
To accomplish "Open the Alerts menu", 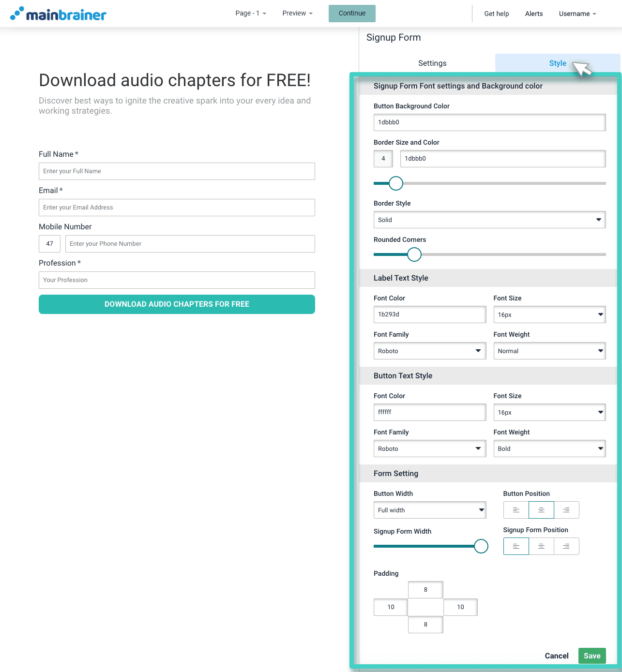I will pyautogui.click(x=533, y=14).
